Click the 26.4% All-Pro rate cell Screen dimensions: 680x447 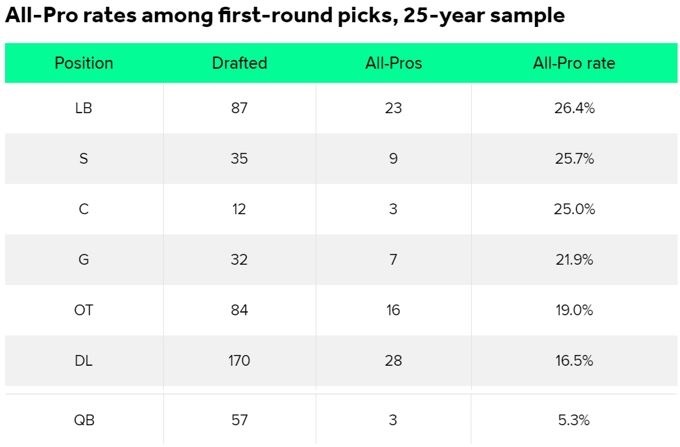tap(574, 108)
